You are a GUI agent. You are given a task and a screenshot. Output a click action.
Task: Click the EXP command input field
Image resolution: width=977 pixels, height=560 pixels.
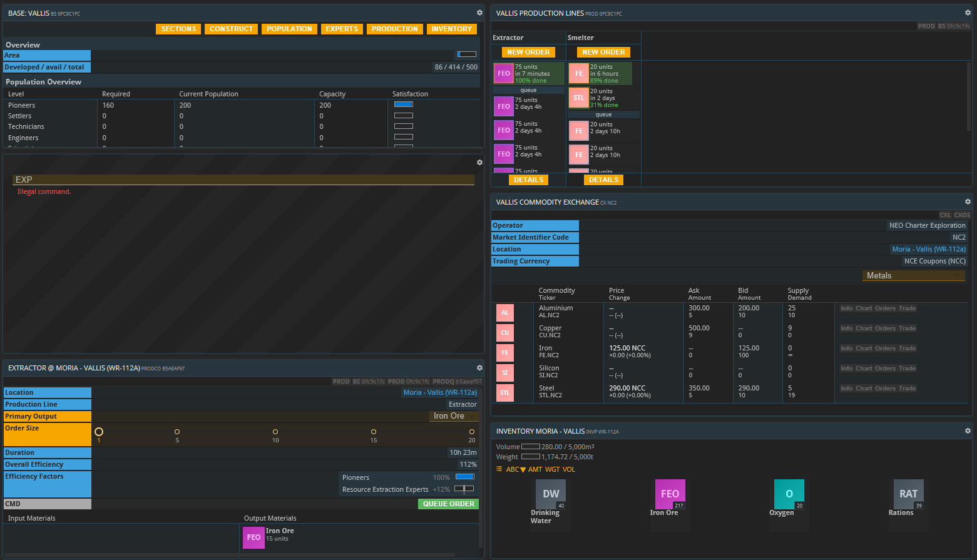click(243, 180)
